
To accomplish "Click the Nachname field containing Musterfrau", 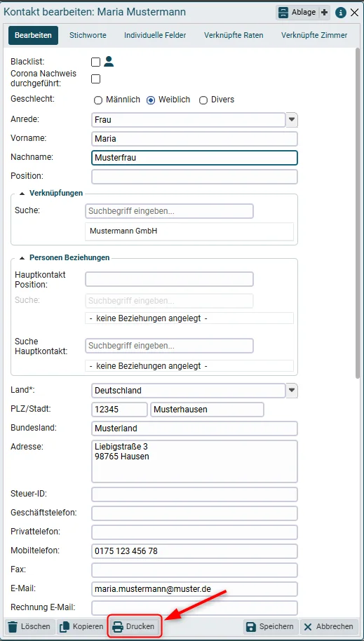I will pos(195,158).
